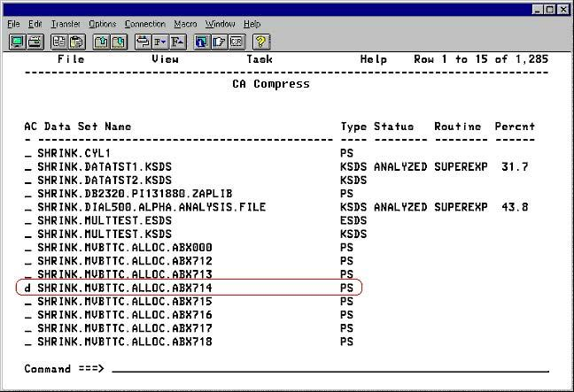Click AC field beside SHRINK.CYL1
Screen dimensions: 574x392
point(27,153)
